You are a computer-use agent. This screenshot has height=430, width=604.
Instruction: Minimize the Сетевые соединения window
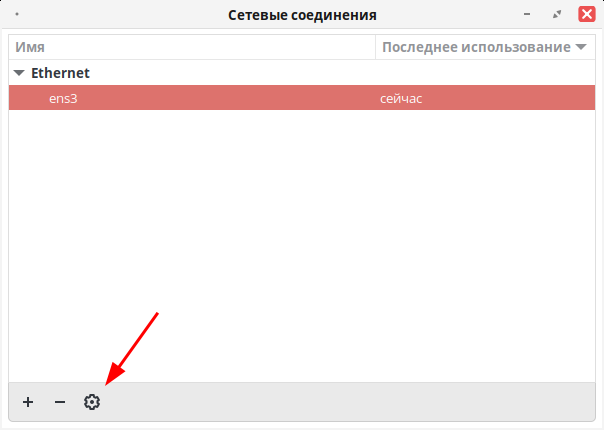pos(527,14)
